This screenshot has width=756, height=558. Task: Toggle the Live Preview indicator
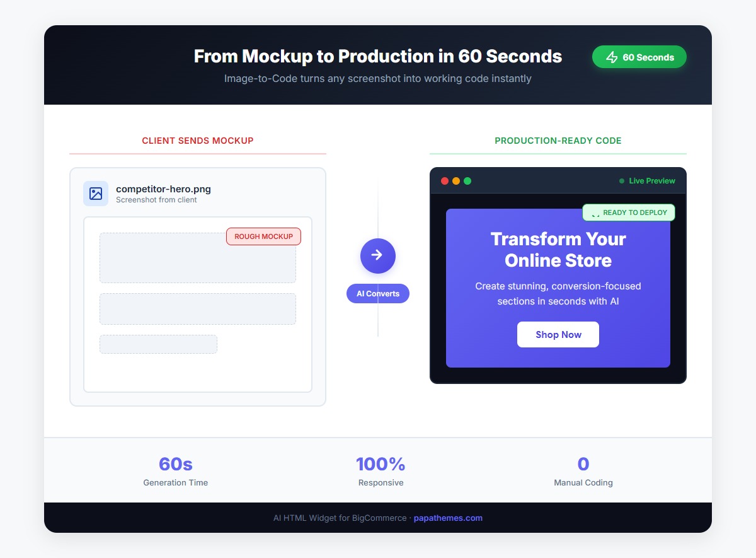pos(647,180)
